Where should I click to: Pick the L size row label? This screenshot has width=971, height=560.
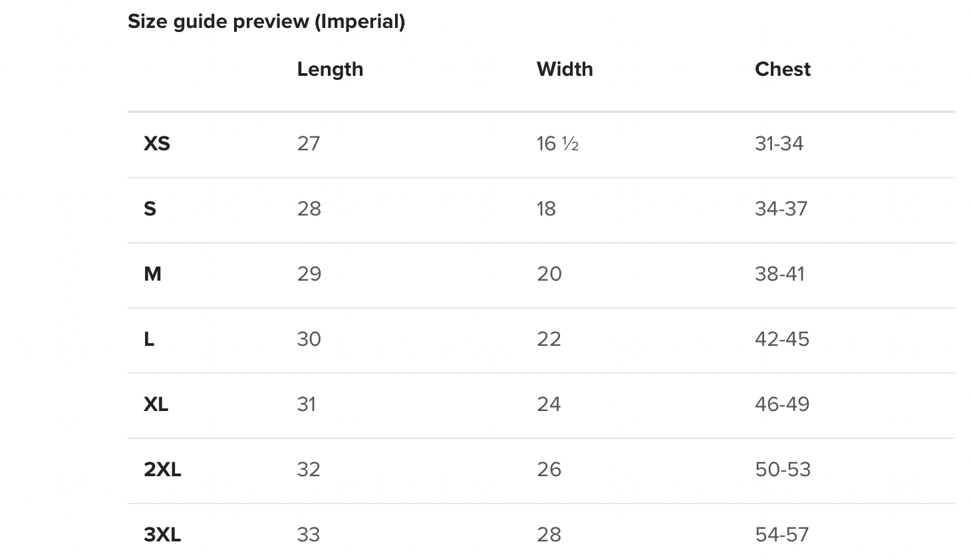[149, 339]
